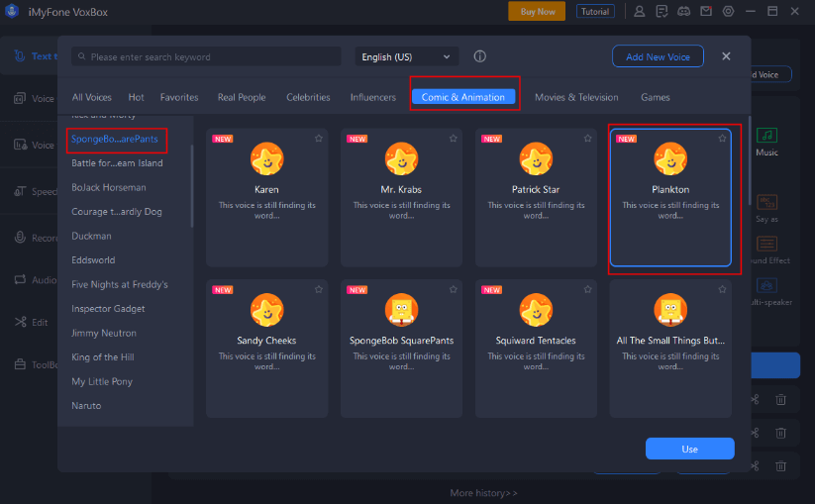Open the Record section microphone icon
The width and height of the screenshot is (815, 504).
pos(20,238)
